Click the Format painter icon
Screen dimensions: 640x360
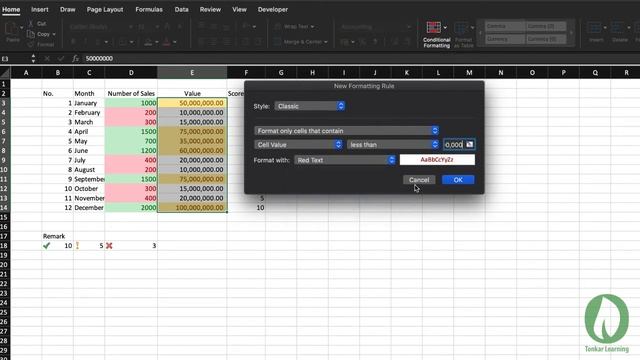(x=31, y=44)
